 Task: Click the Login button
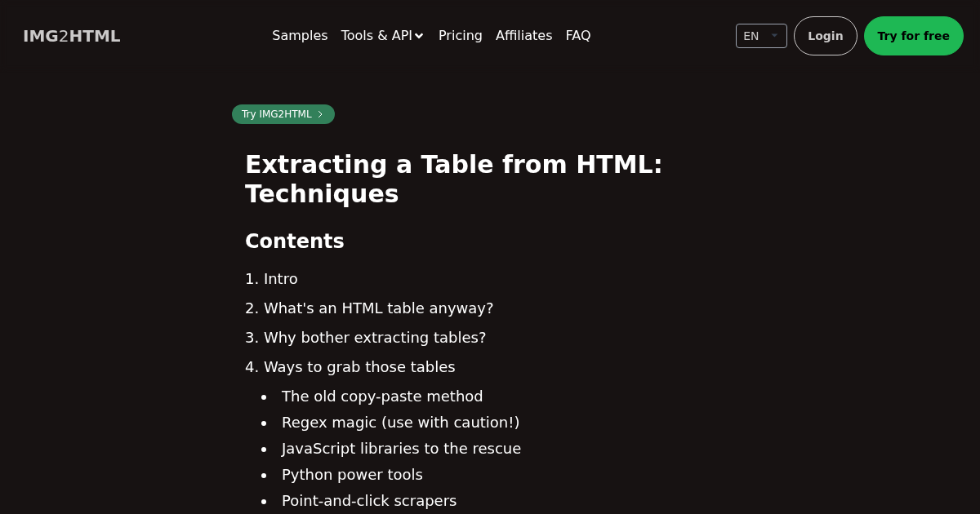(x=825, y=36)
